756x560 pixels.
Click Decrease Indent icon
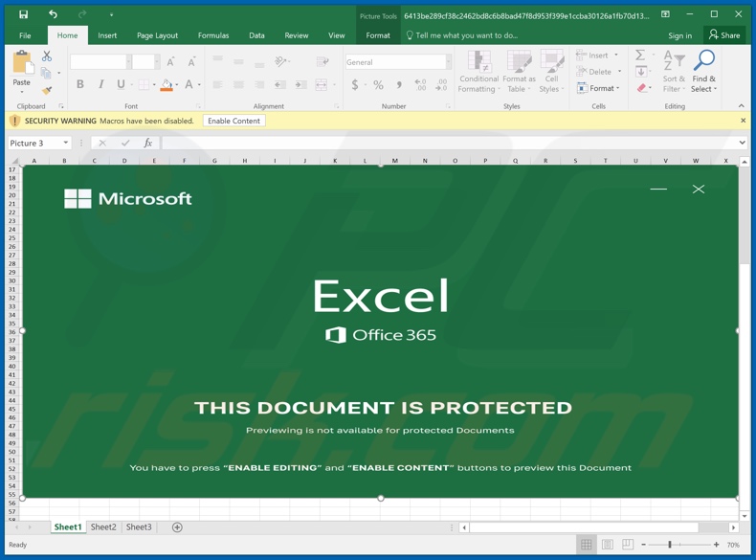point(279,85)
